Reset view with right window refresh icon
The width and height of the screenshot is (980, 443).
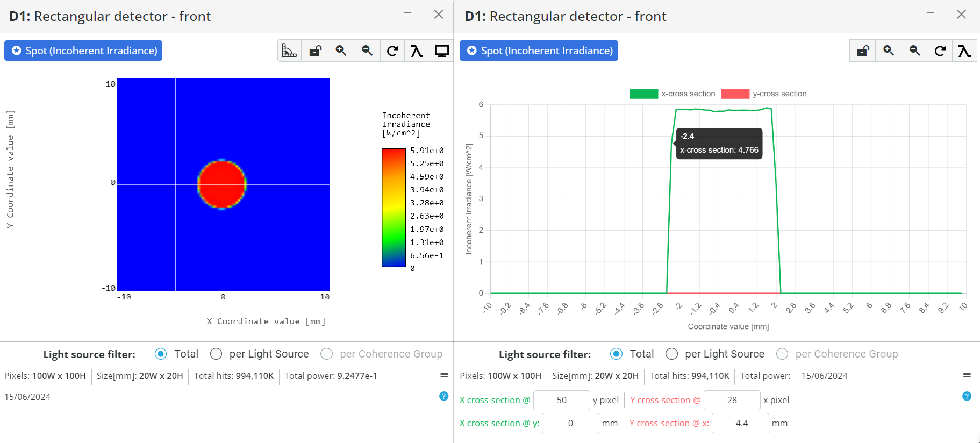tap(940, 51)
